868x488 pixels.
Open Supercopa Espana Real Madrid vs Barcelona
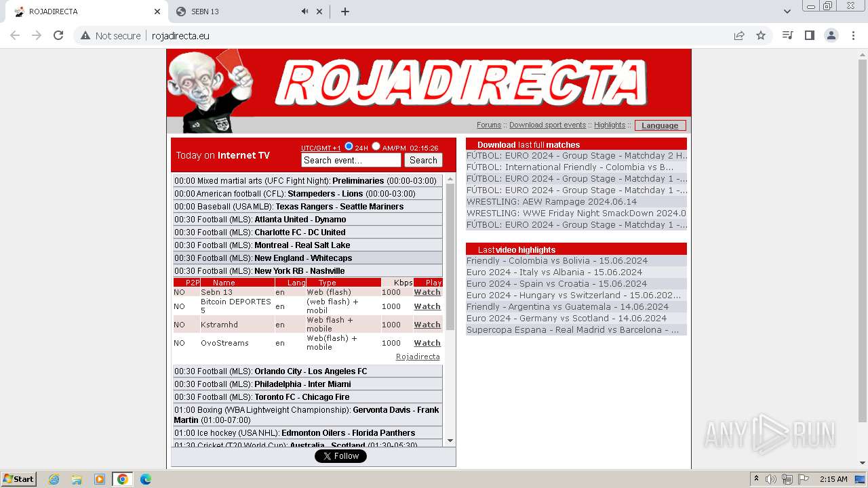click(x=572, y=330)
